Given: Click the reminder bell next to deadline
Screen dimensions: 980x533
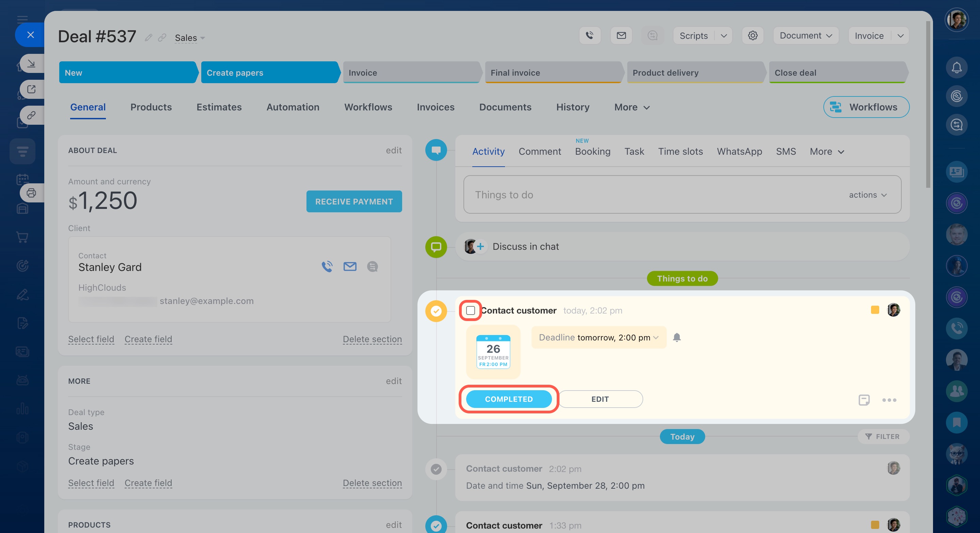Looking at the screenshot, I should (x=676, y=337).
